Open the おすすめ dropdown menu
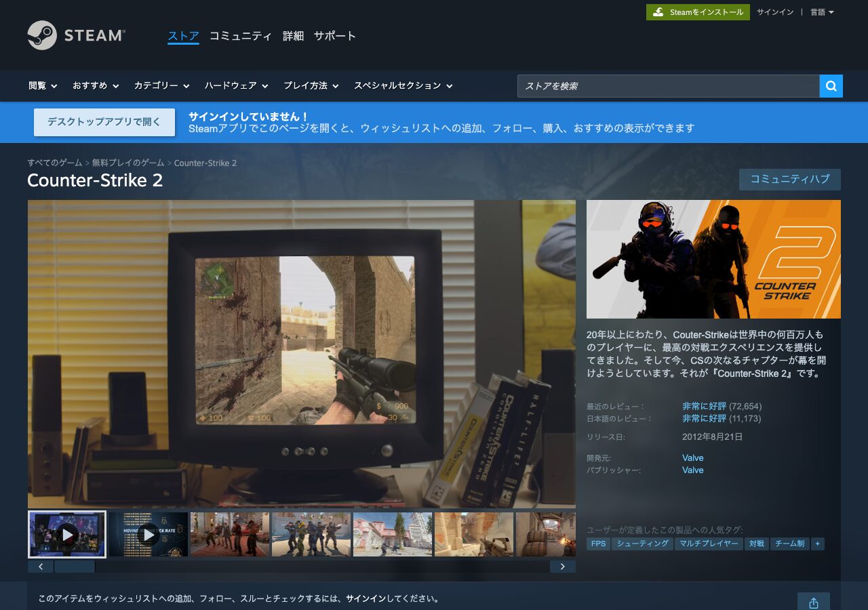Image resolution: width=868 pixels, height=610 pixels. click(96, 86)
